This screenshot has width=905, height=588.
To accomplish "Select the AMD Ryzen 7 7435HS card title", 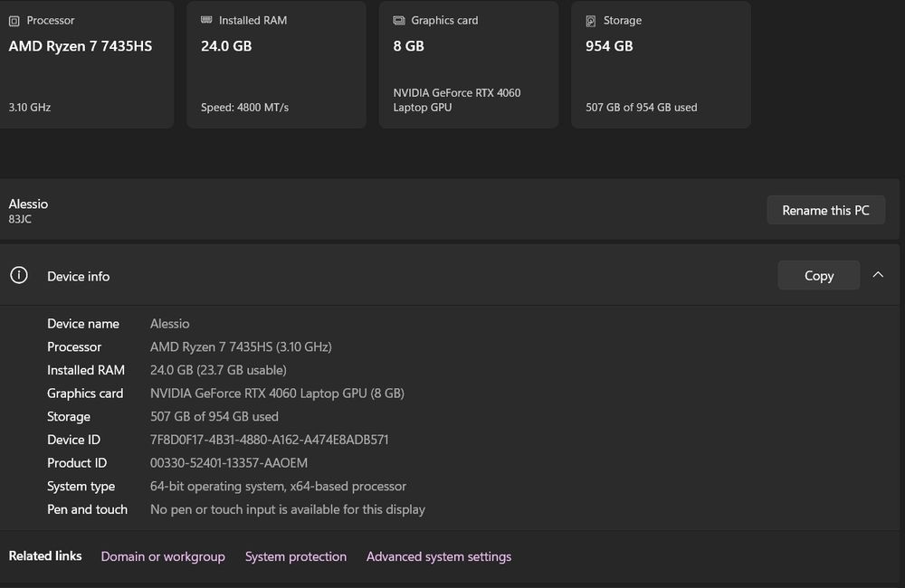I will (81, 46).
